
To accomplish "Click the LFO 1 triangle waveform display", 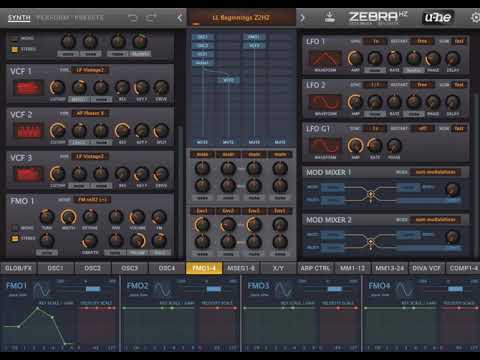I will pos(325,59).
